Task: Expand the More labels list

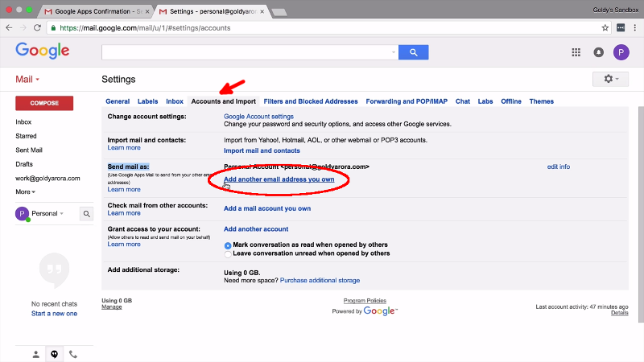Action: point(26,191)
